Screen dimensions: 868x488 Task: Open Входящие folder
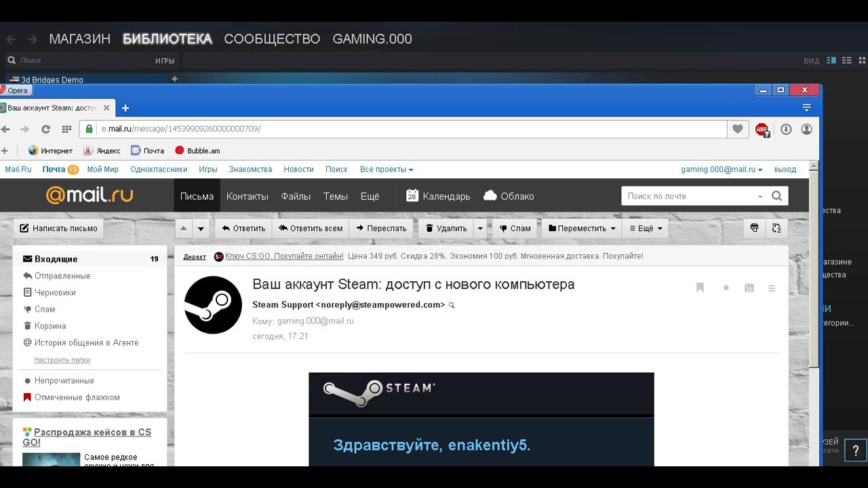[90, 259]
